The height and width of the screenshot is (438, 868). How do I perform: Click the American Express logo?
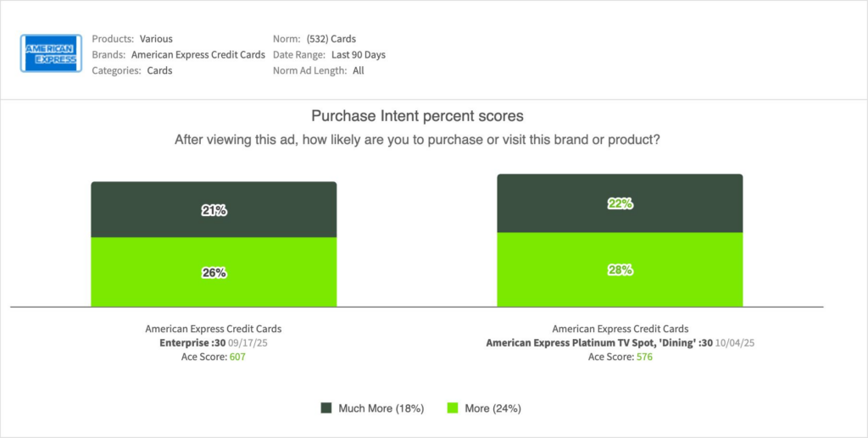(51, 53)
